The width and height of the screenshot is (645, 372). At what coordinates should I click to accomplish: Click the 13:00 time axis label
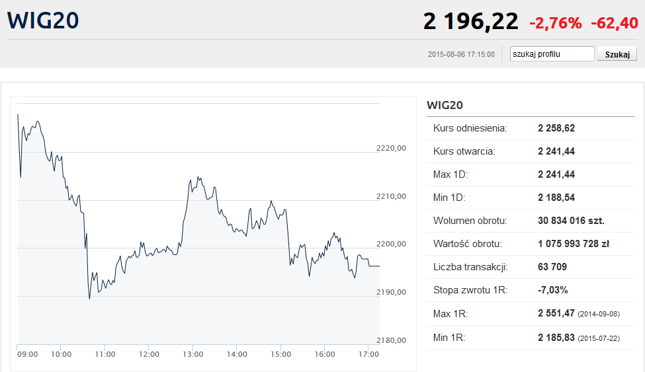pyautogui.click(x=193, y=354)
